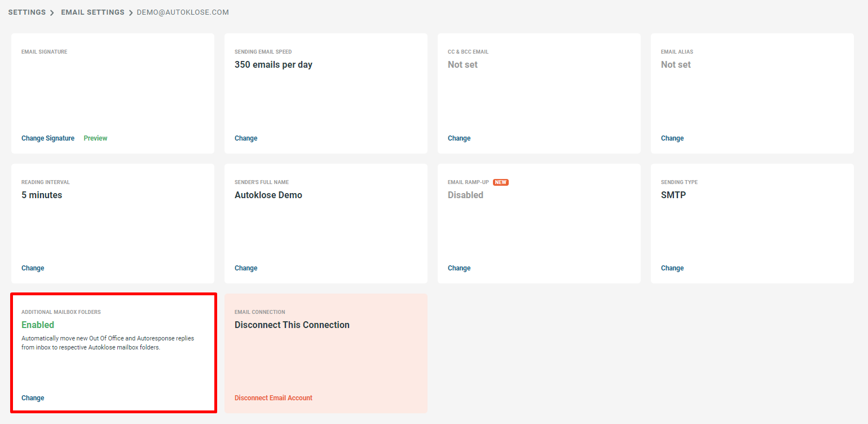Disconnect Email Account link
Screen dimensions: 868x424
point(274,398)
